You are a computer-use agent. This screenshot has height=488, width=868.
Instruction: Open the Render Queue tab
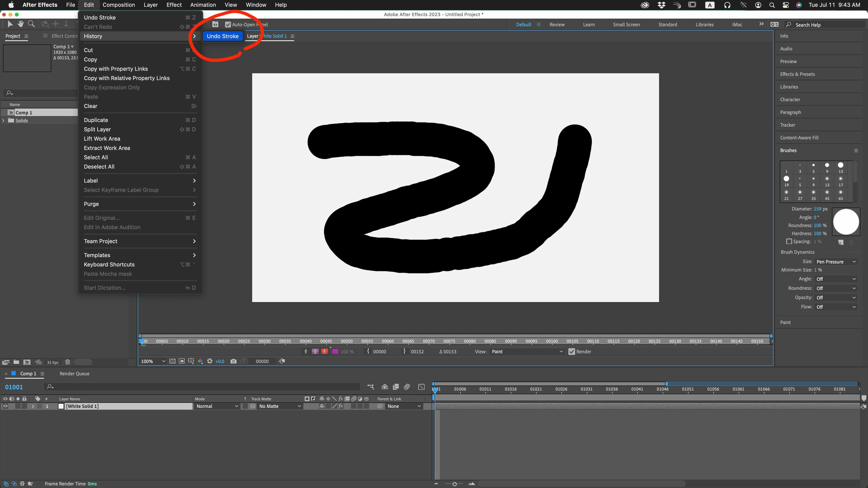coord(74,373)
